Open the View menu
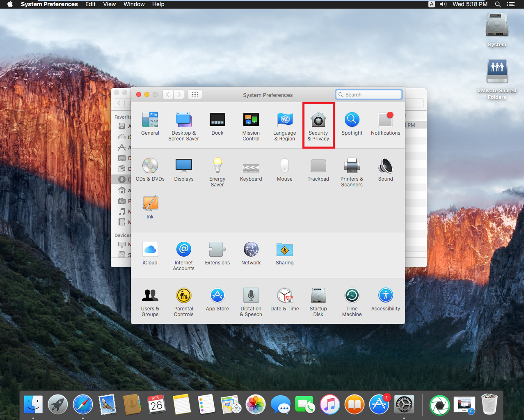Viewport: 524px width, 420px height. click(x=110, y=4)
